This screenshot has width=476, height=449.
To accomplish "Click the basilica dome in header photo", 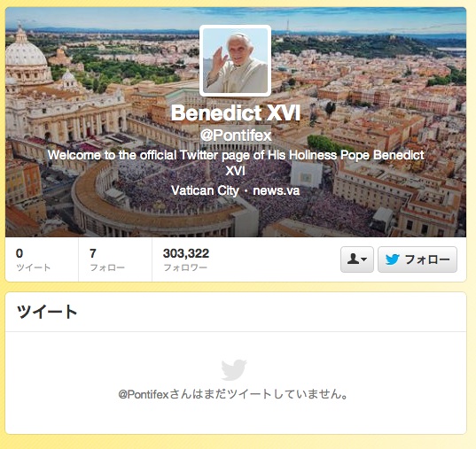I will click(26, 50).
